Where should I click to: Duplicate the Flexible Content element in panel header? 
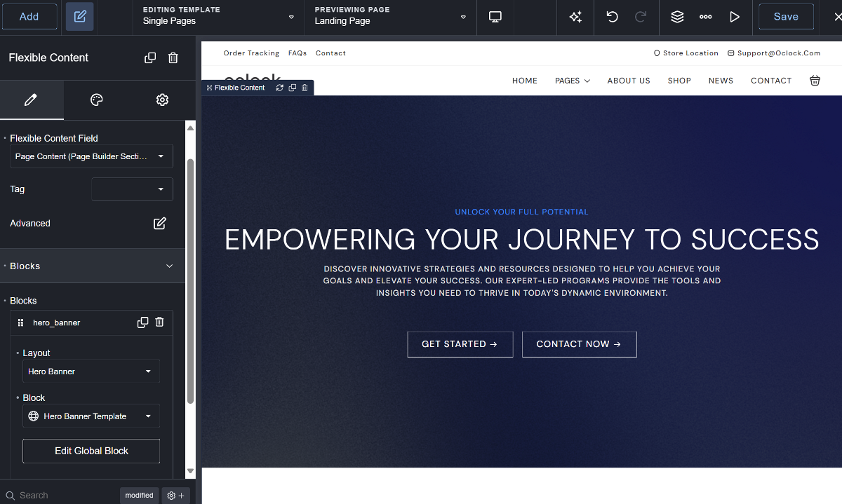pos(150,58)
